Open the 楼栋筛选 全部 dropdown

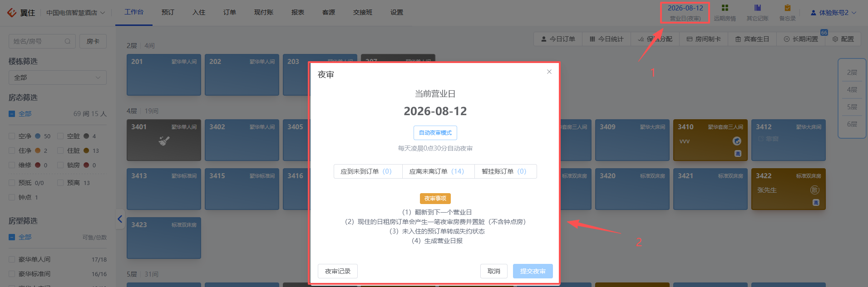click(58, 78)
